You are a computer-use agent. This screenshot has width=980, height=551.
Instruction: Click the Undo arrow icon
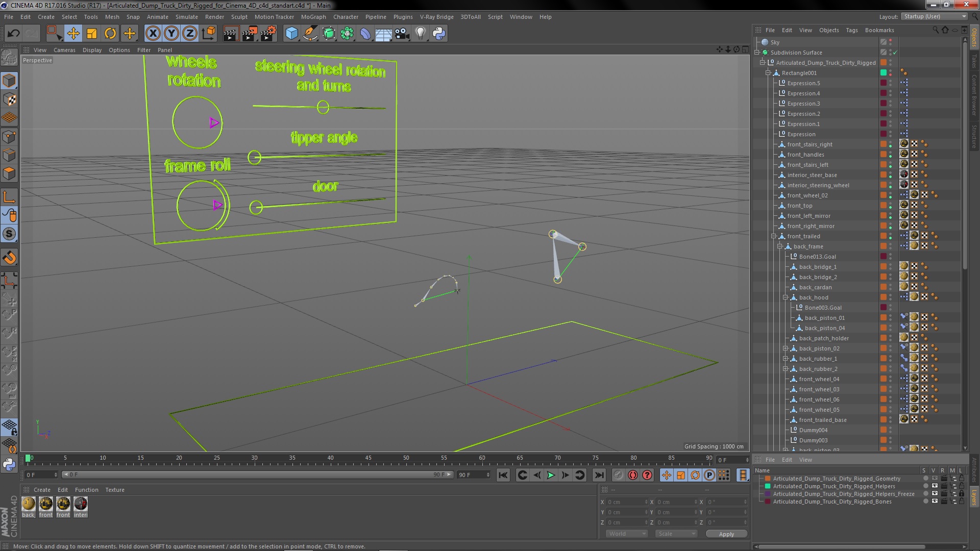pos(13,34)
